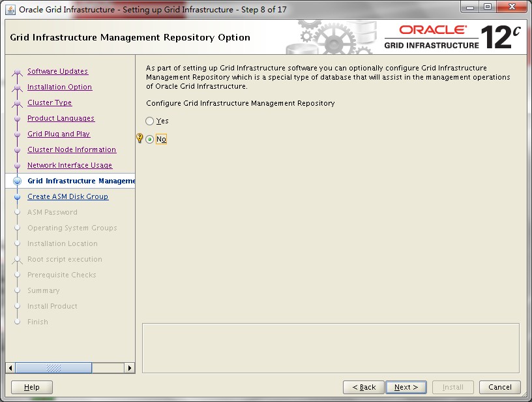The image size is (532, 402).
Task: Click the Back button
Action: (x=364, y=387)
